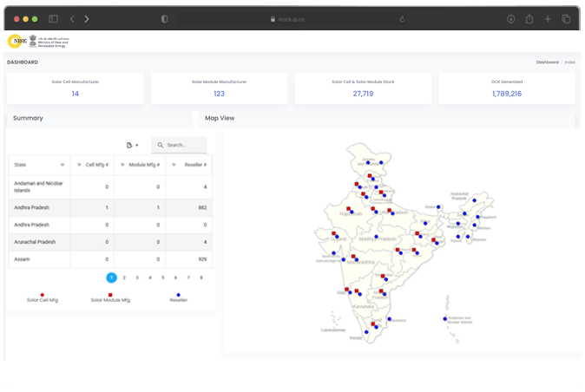
Task: Click the Rajasthan label on the map
Action: coord(351,214)
